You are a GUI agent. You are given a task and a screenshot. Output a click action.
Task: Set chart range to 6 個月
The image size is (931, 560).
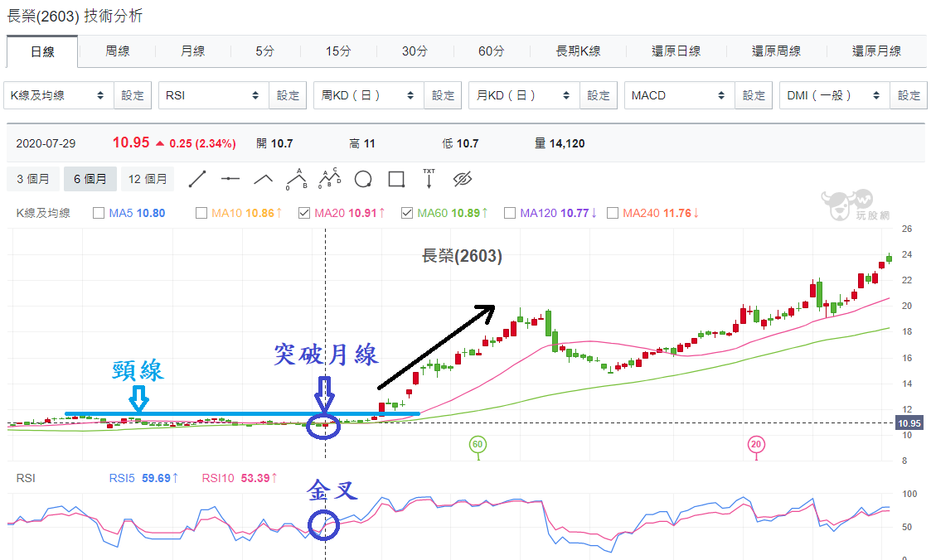pos(90,179)
